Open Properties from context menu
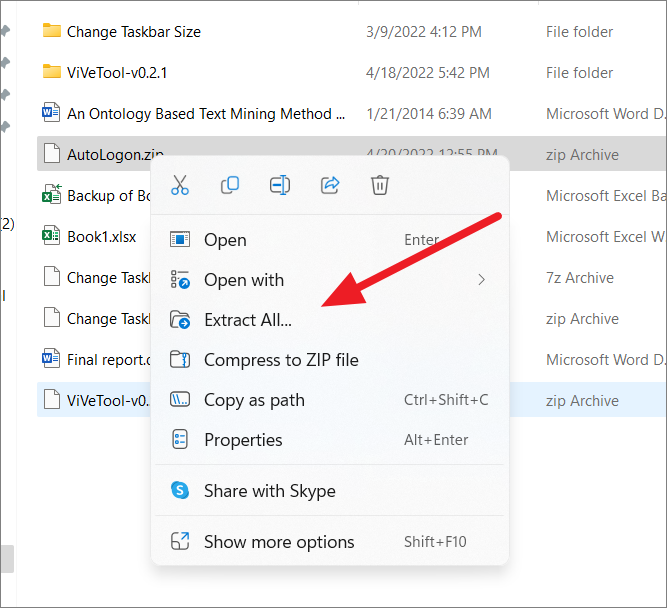Viewport: 667px width, 608px height. pyautogui.click(x=330, y=440)
